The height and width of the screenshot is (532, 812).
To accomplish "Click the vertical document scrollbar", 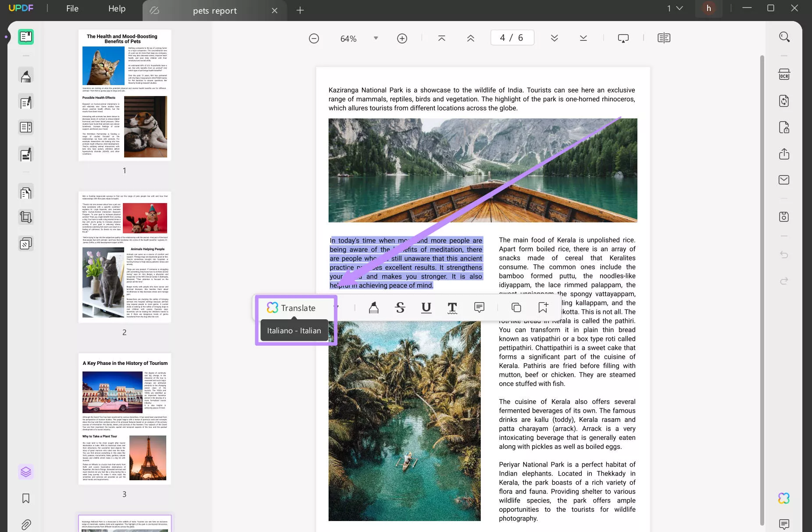I will coord(762,289).
